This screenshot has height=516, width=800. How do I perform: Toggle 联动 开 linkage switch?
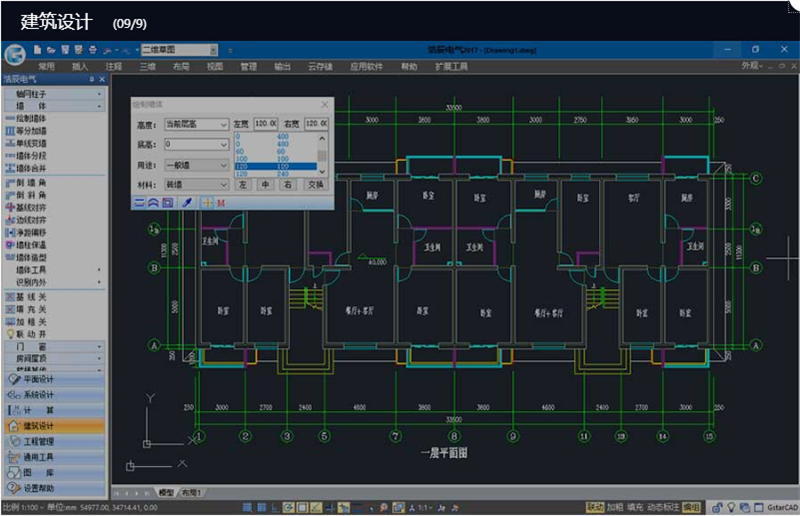(32, 333)
